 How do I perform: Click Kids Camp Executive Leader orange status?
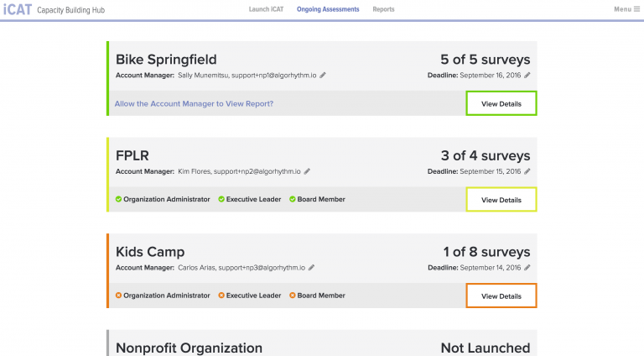(221, 296)
